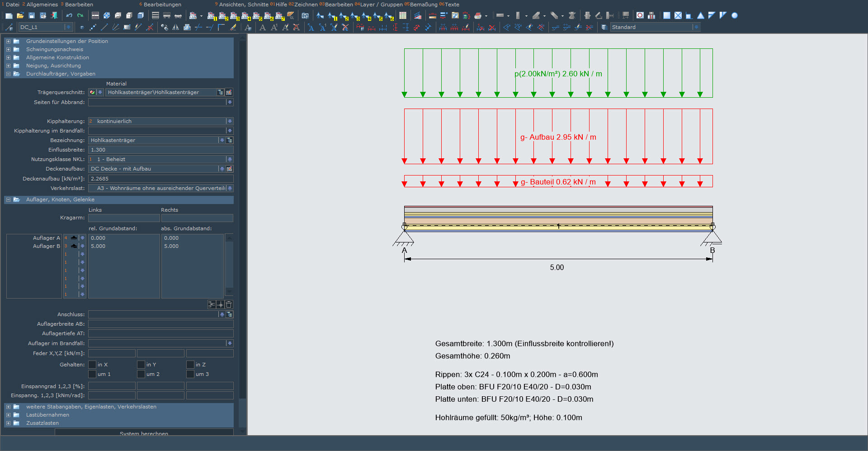Click the Save disk icon

coord(32,15)
